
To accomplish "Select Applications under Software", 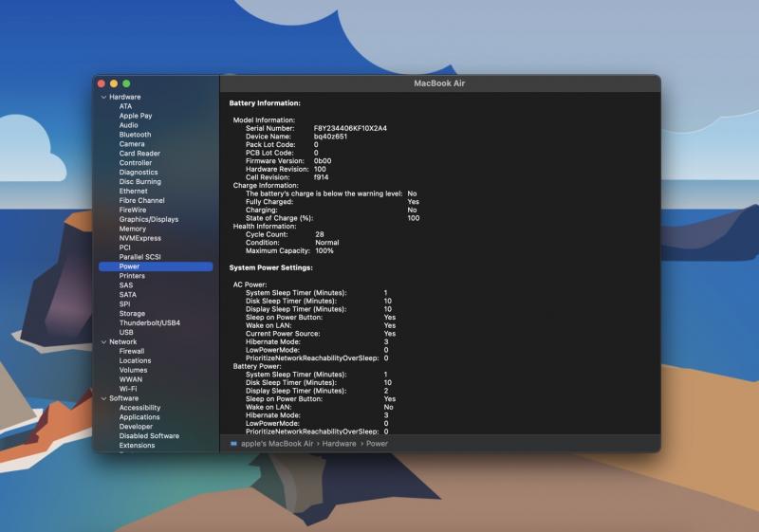I will (139, 417).
